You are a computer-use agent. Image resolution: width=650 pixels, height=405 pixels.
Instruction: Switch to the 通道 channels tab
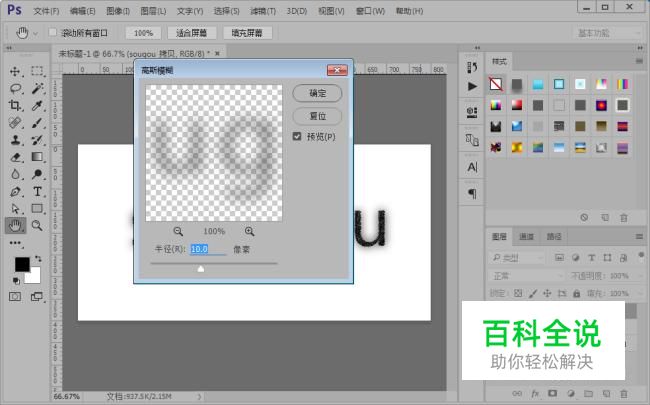click(526, 237)
